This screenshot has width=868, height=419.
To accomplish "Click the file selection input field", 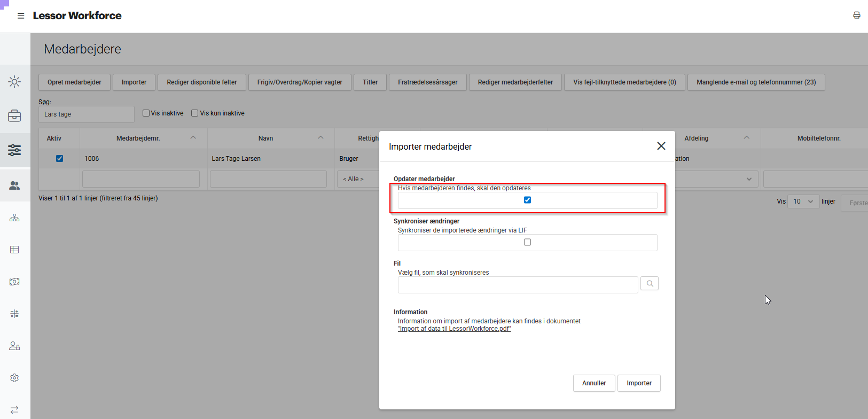I will (517, 285).
